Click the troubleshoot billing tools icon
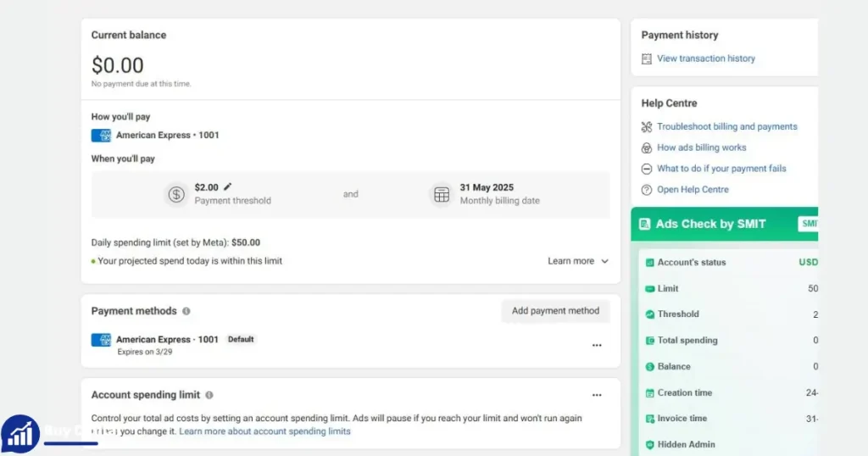Screen dimensions: 868x456 pos(647,127)
